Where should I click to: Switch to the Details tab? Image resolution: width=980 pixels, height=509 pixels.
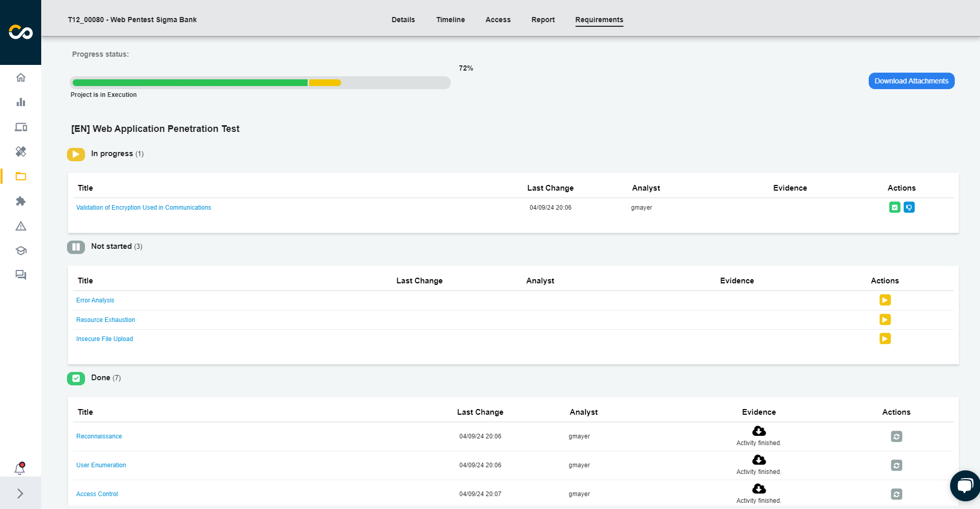[x=403, y=20]
